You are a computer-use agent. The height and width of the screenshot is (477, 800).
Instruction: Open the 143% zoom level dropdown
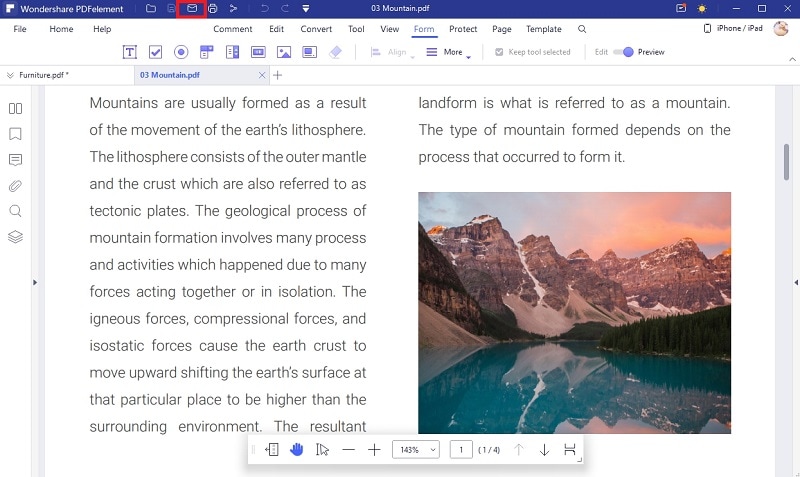click(416, 449)
